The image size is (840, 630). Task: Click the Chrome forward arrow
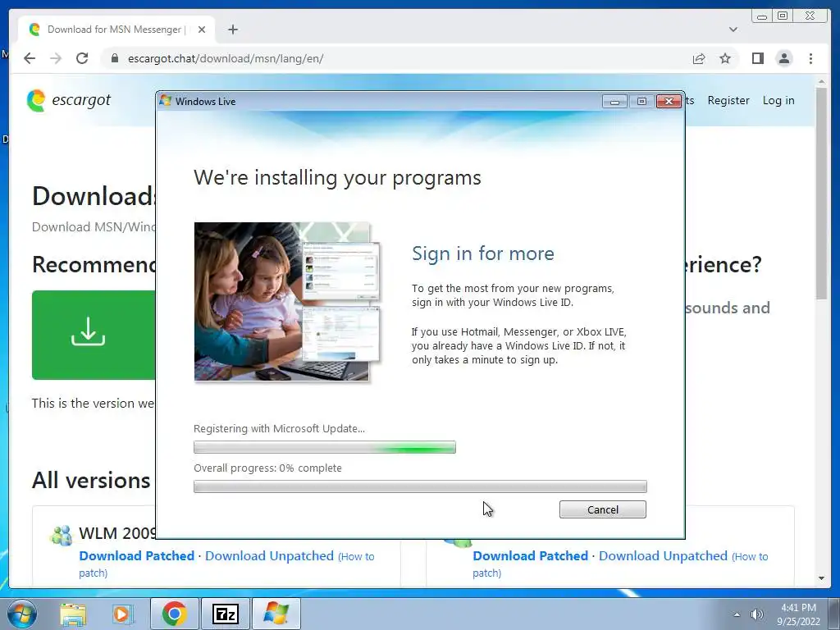56,58
